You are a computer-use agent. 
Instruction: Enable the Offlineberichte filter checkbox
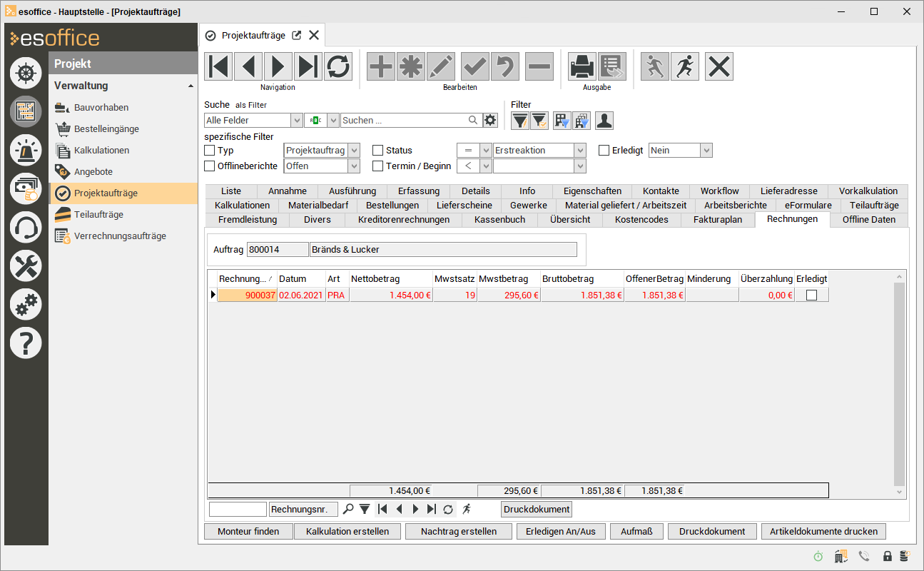point(210,166)
